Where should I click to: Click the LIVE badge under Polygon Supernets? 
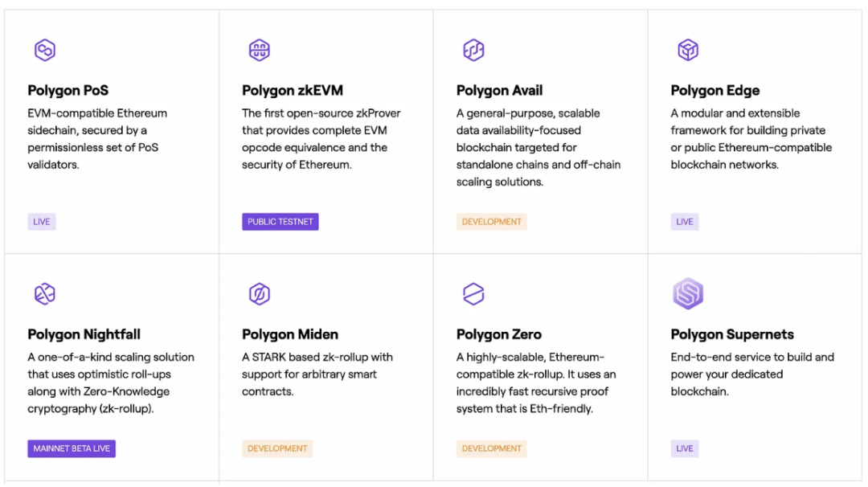coord(685,448)
